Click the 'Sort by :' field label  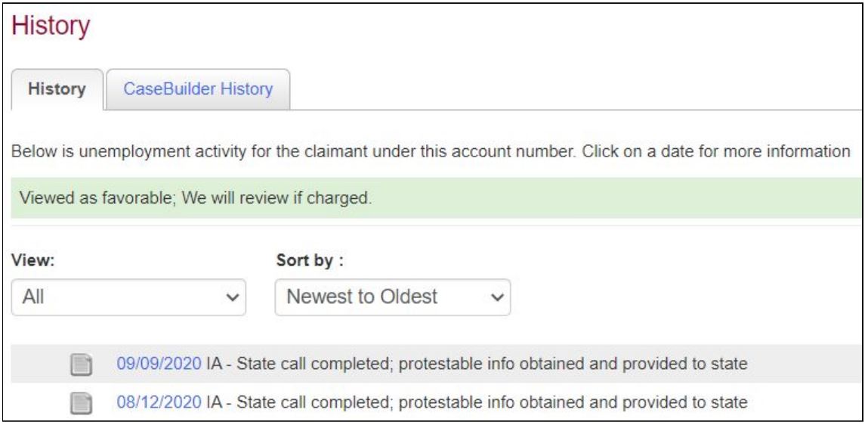tap(310, 261)
